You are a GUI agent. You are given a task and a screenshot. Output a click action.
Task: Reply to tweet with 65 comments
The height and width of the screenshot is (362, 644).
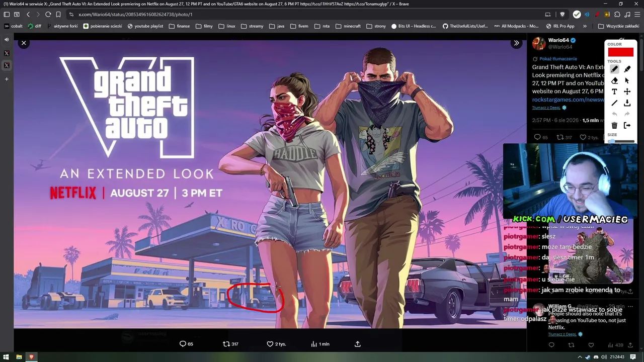click(541, 137)
